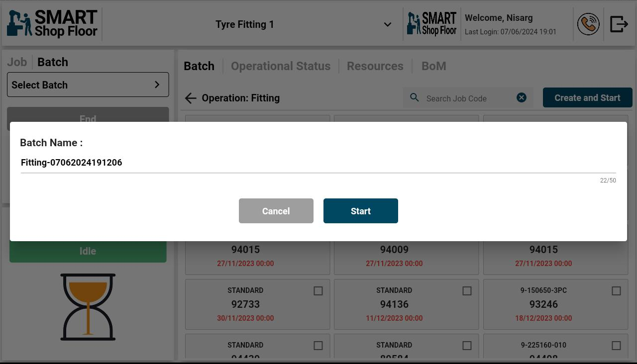The height and width of the screenshot is (364, 637).
Task: Switch to the Operational Status tab
Action: coord(281,66)
